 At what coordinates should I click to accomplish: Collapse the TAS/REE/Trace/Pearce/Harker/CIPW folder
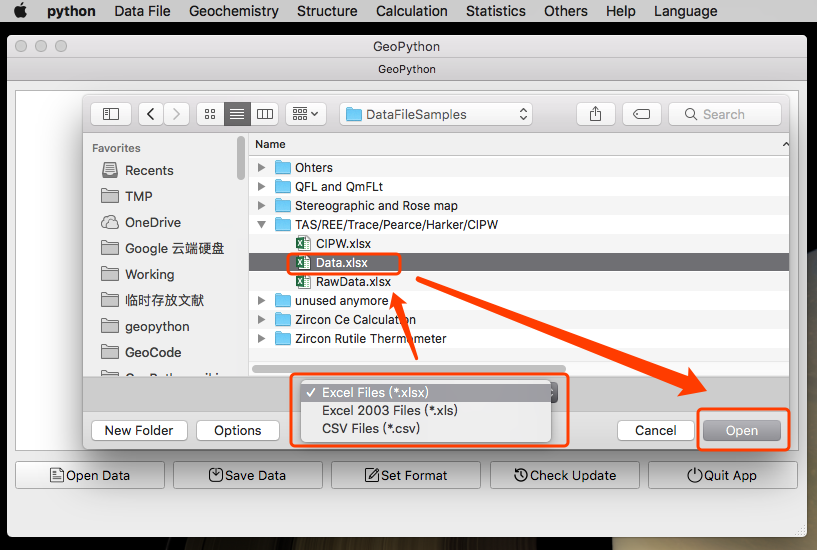pyautogui.click(x=262, y=224)
